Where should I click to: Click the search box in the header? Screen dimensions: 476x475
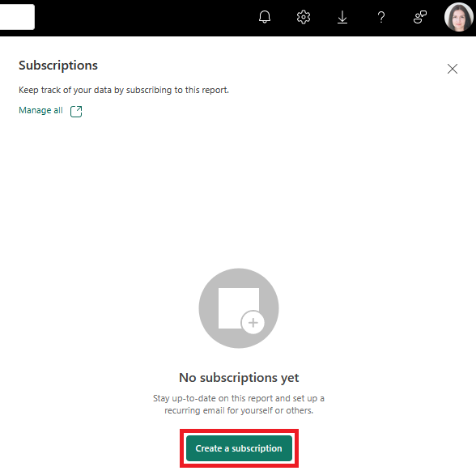pyautogui.click(x=17, y=17)
